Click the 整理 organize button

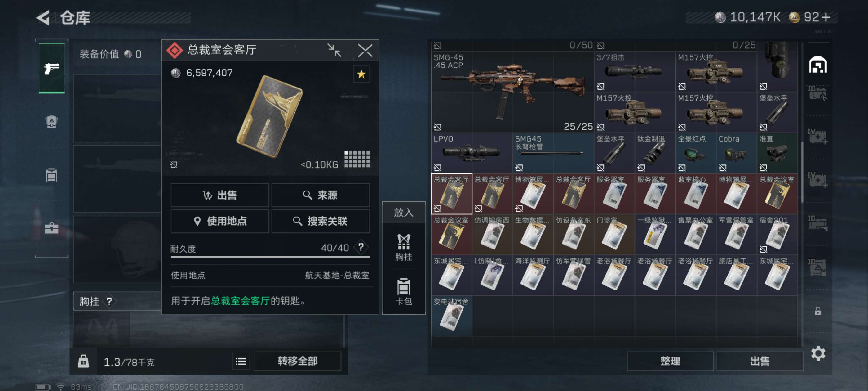point(670,361)
